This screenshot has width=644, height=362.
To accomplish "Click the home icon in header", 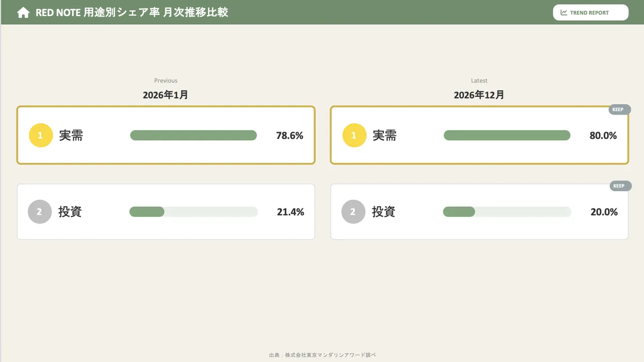I will (x=23, y=13).
